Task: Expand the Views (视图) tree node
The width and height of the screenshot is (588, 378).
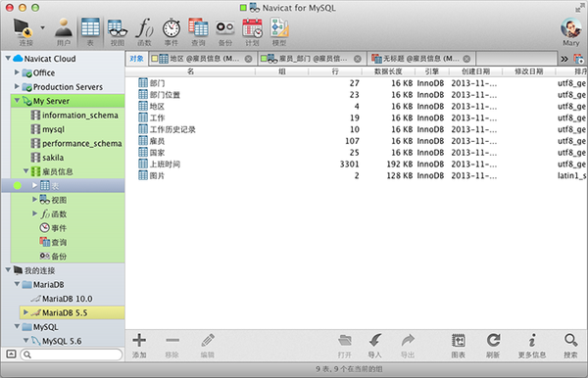Action: (x=35, y=200)
